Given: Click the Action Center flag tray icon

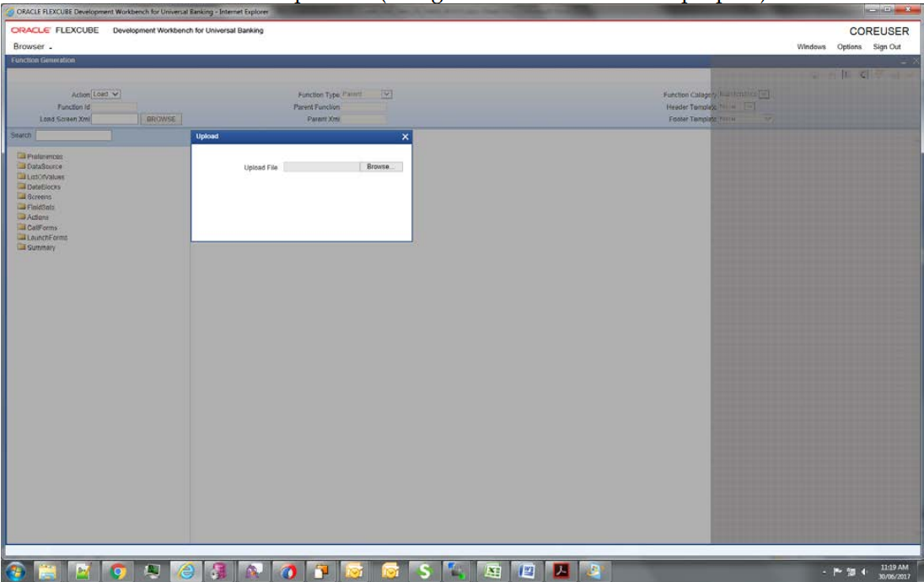Looking at the screenshot, I should tap(837, 571).
